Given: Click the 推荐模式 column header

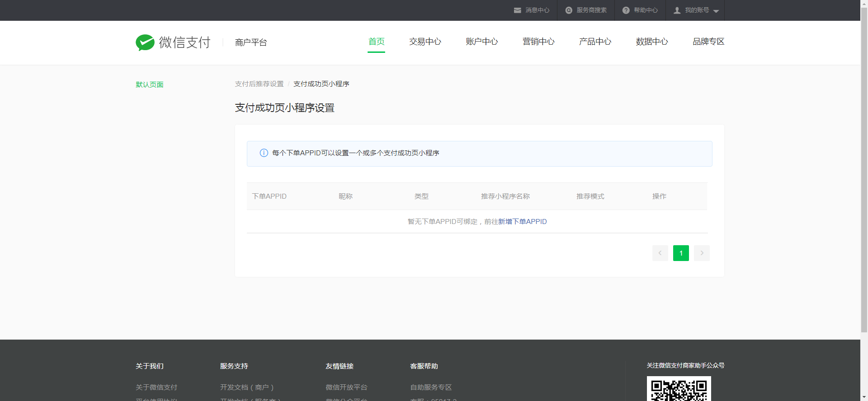Looking at the screenshot, I should pos(590,196).
